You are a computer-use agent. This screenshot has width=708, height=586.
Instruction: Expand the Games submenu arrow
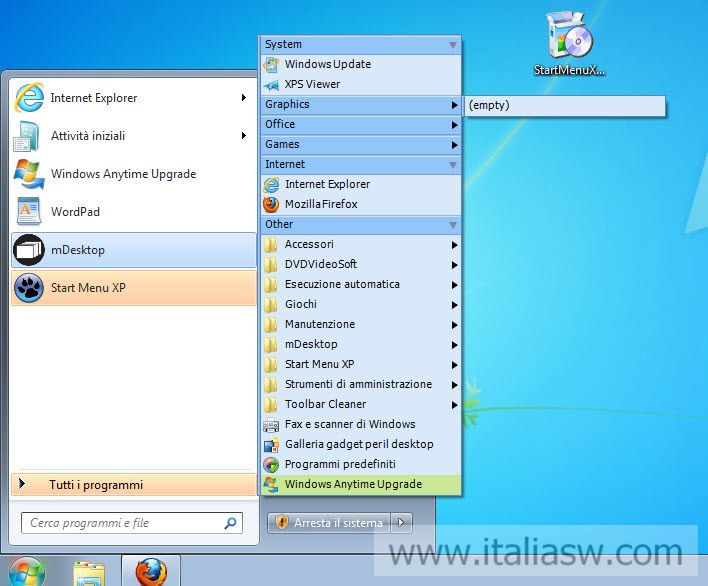454,145
